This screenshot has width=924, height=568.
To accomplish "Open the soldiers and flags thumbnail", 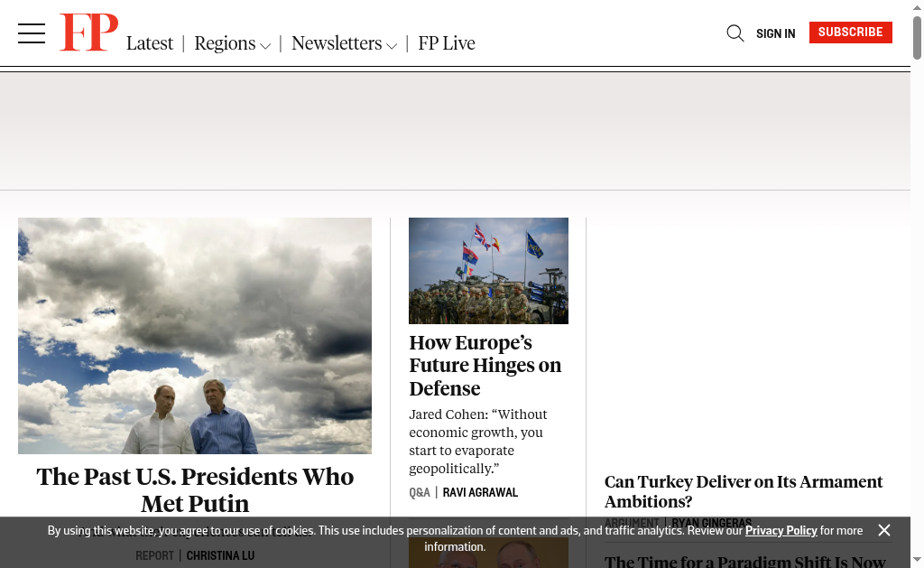I will click(x=488, y=271).
